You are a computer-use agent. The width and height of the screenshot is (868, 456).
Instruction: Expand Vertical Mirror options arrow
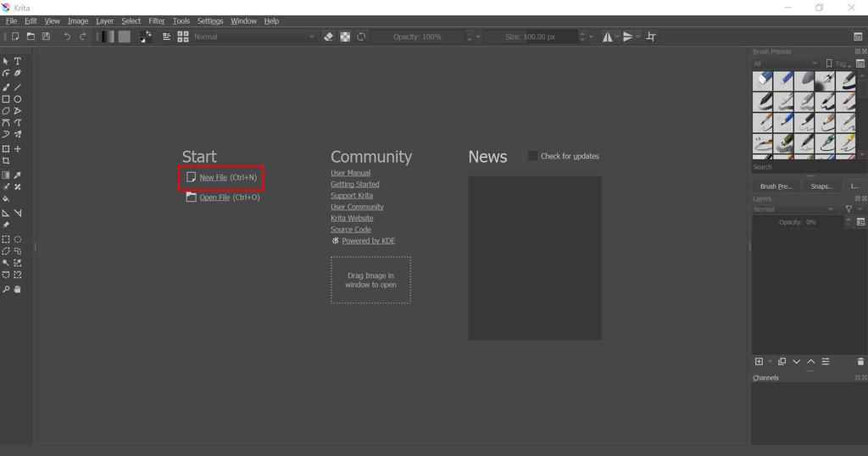click(x=637, y=36)
